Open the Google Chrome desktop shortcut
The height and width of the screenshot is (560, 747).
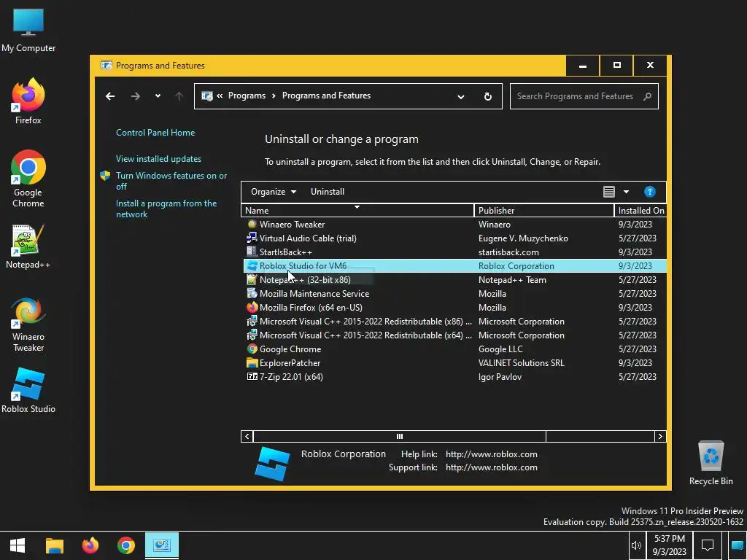pyautogui.click(x=28, y=179)
